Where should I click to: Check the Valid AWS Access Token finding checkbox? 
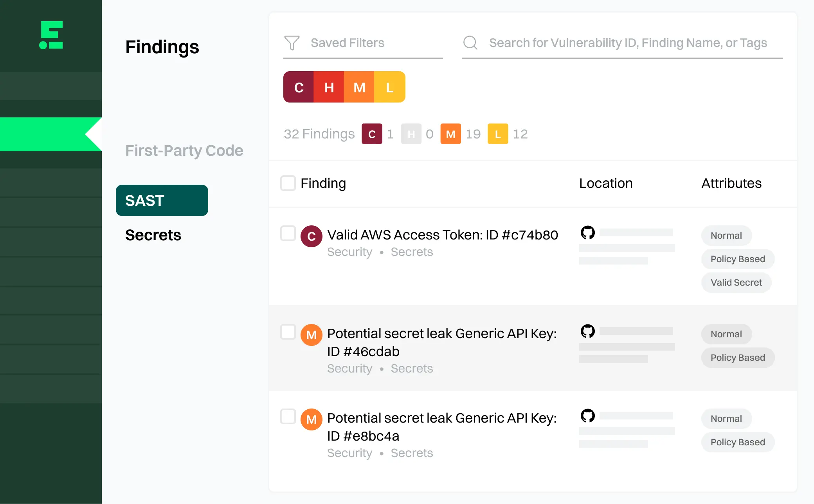click(288, 233)
